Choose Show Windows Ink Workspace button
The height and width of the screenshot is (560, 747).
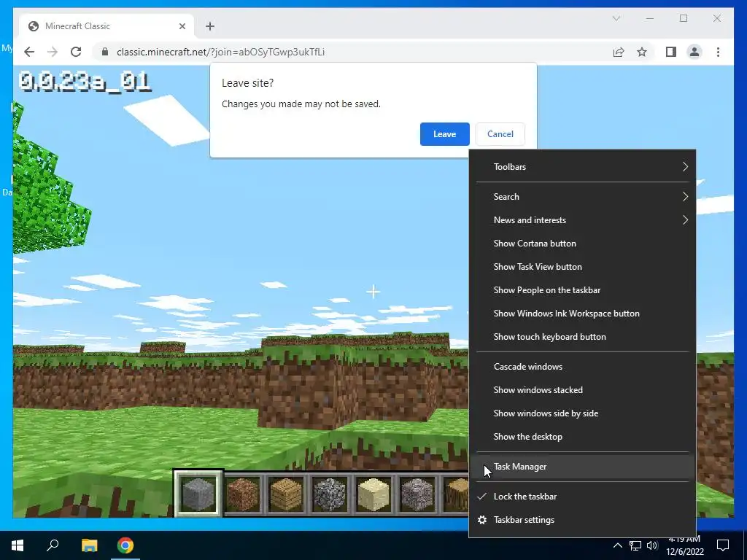pyautogui.click(x=583, y=314)
